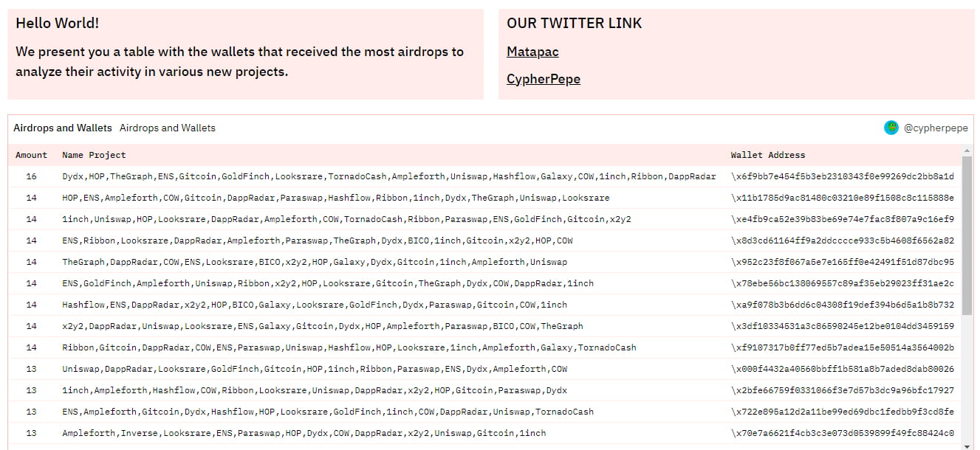
Task: Click the wallet address starting with \xe4fb9ca
Action: coord(843,219)
